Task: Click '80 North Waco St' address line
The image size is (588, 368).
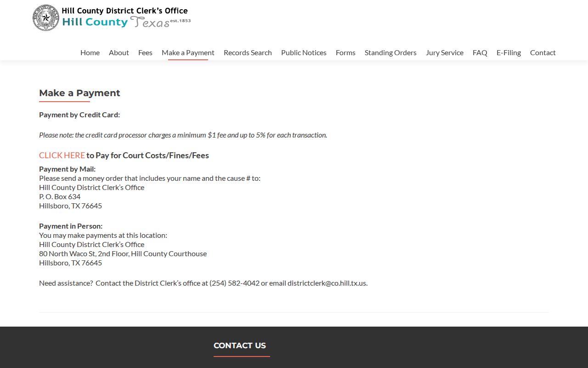Action: point(123,253)
